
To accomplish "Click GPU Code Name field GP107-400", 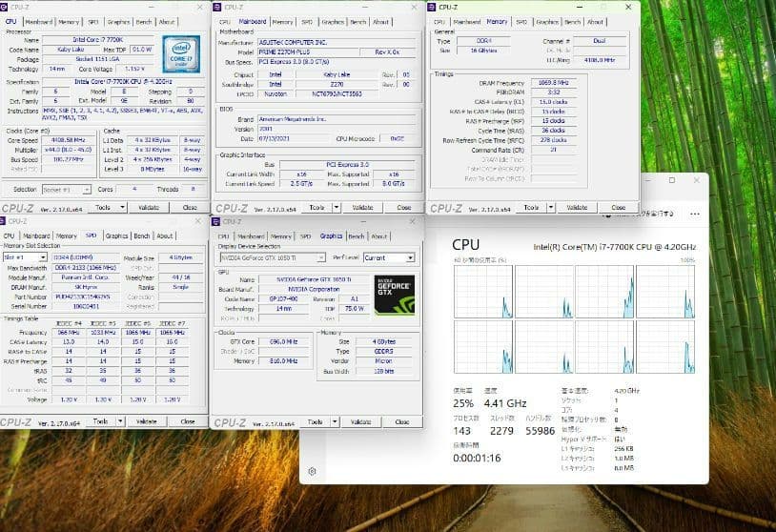I will click(284, 299).
